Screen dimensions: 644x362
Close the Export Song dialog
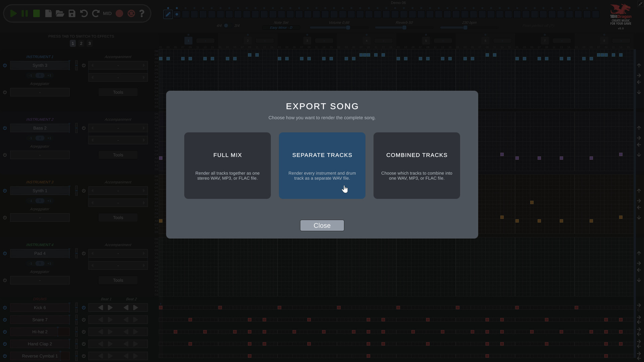tap(322, 225)
